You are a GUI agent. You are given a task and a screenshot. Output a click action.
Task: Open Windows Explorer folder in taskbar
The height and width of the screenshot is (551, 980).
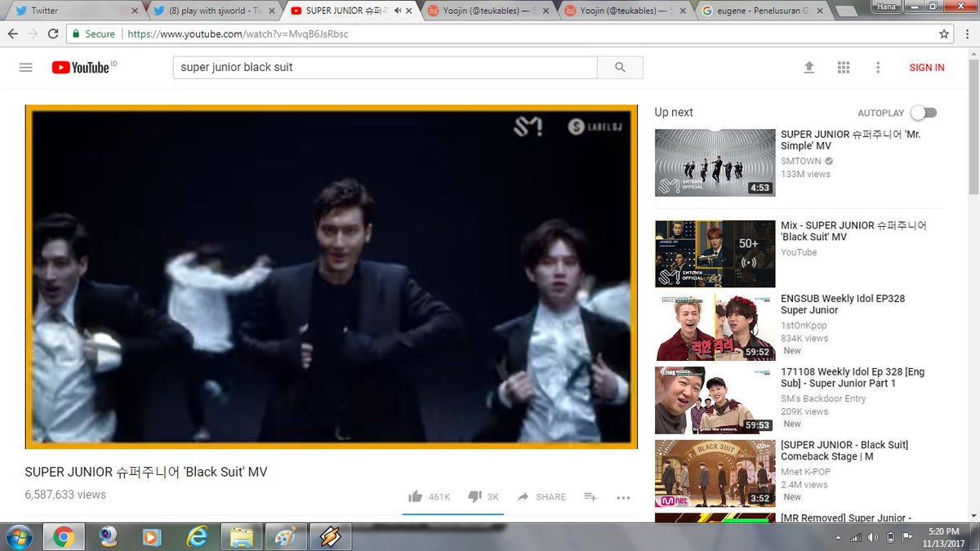[240, 536]
